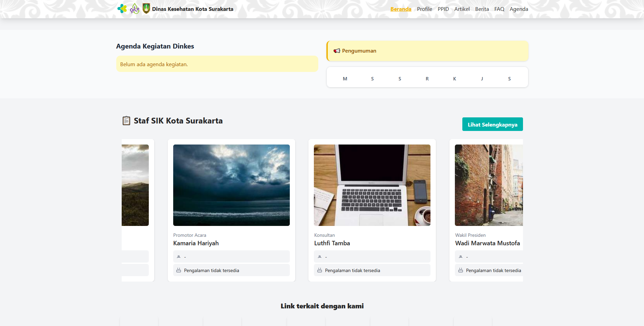The width and height of the screenshot is (644, 326).
Task: Click the person icon under Kamaria Hariyah
Action: tap(179, 257)
